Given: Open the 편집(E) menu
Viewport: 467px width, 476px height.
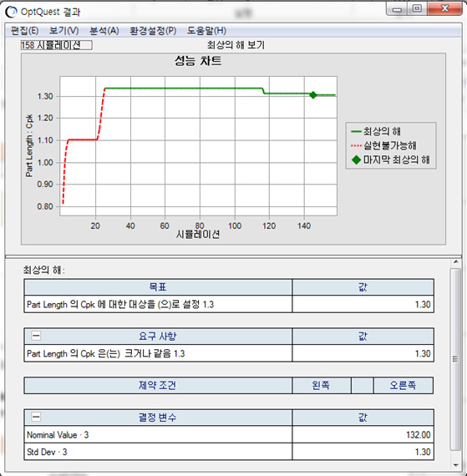Looking at the screenshot, I should point(24,31).
